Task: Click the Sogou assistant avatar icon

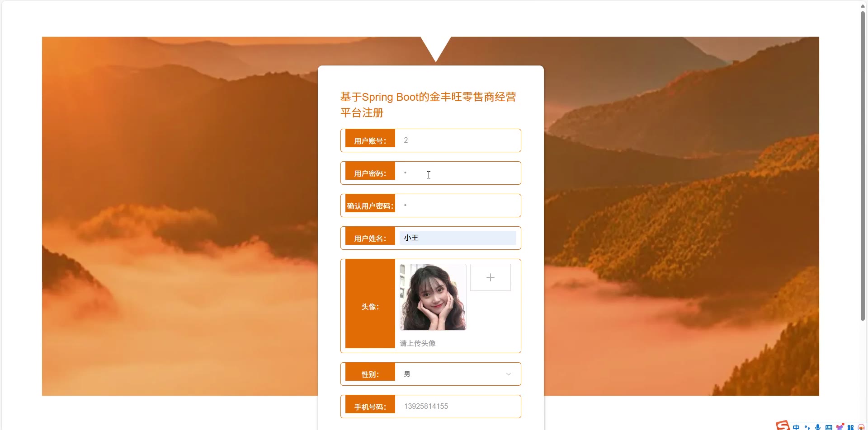Action: point(861,427)
